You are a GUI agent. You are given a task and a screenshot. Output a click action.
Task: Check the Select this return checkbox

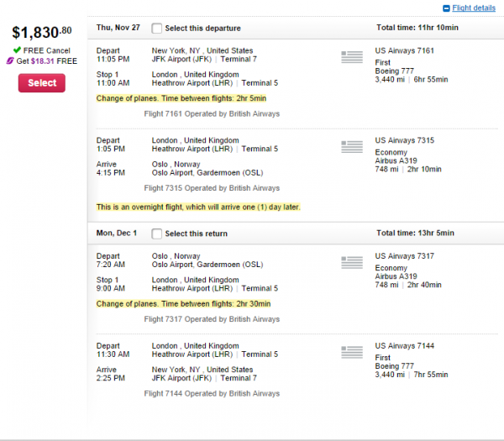click(156, 234)
